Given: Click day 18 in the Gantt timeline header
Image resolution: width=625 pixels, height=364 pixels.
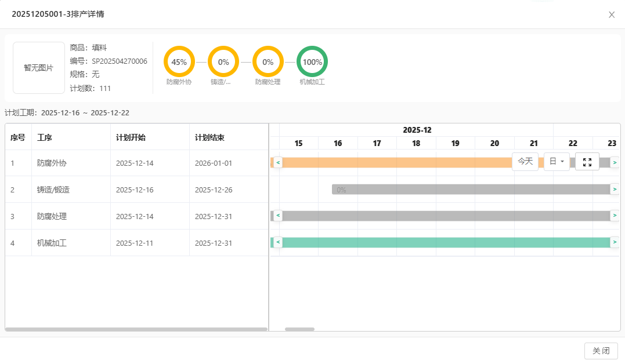Looking at the screenshot, I should [416, 143].
